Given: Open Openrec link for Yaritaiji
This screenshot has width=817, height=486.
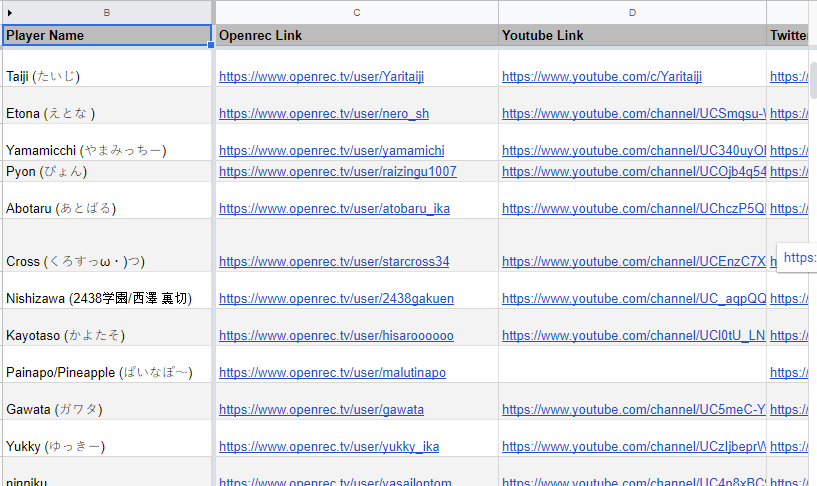Looking at the screenshot, I should 321,77.
